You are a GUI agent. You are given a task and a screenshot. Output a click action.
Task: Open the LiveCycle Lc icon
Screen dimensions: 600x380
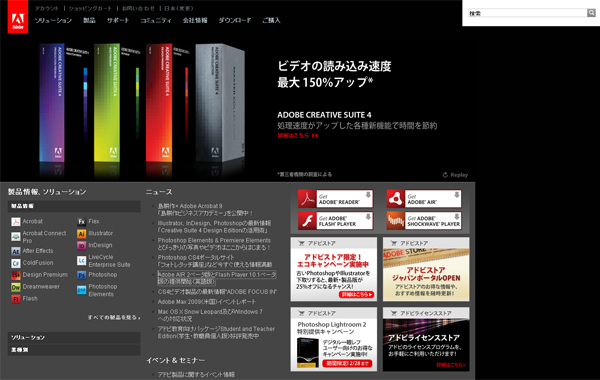[x=82, y=261]
